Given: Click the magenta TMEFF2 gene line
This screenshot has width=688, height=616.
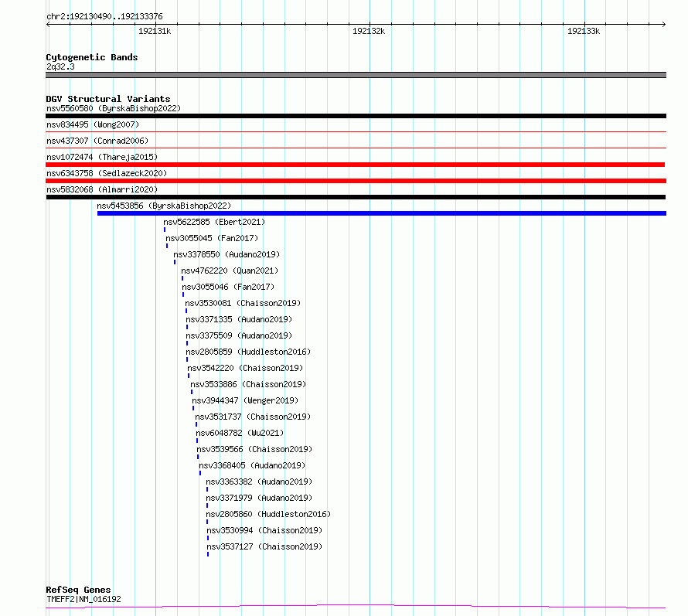Looking at the screenshot, I should [x=356, y=607].
